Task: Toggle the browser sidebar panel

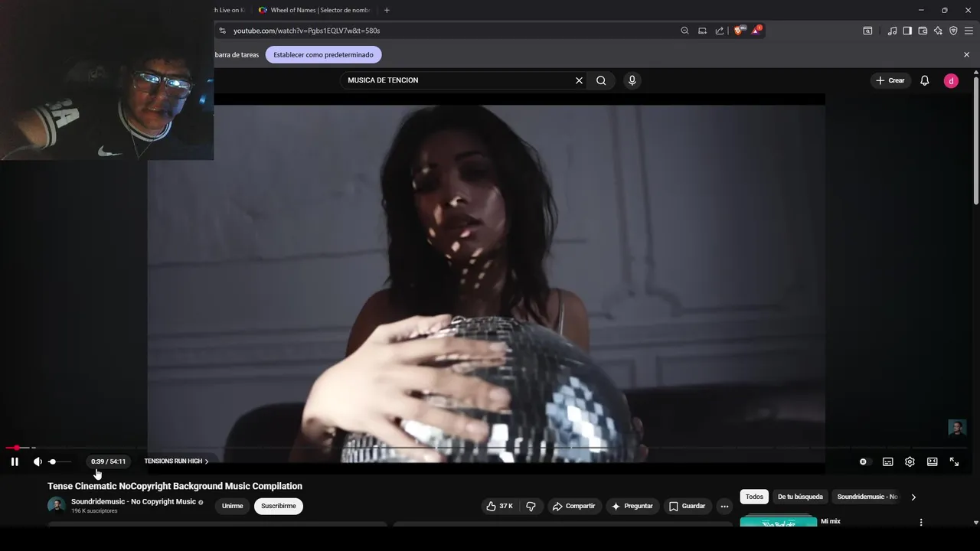Action: (907, 31)
